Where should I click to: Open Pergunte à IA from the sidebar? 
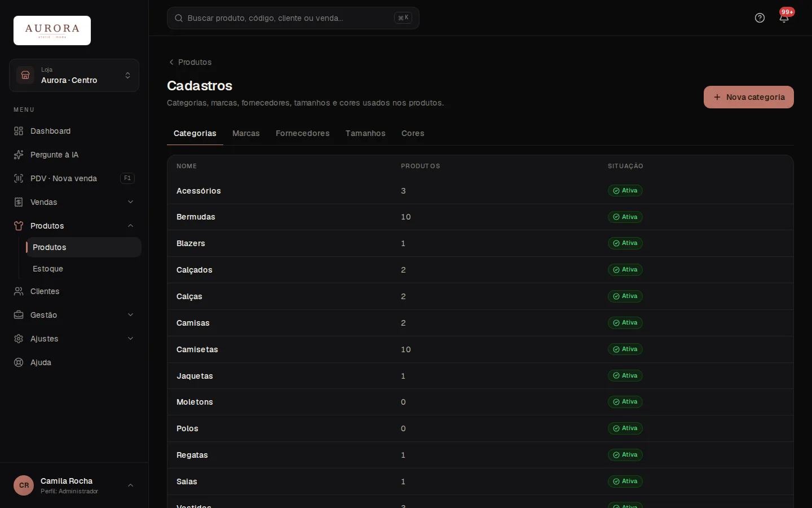tap(74, 155)
